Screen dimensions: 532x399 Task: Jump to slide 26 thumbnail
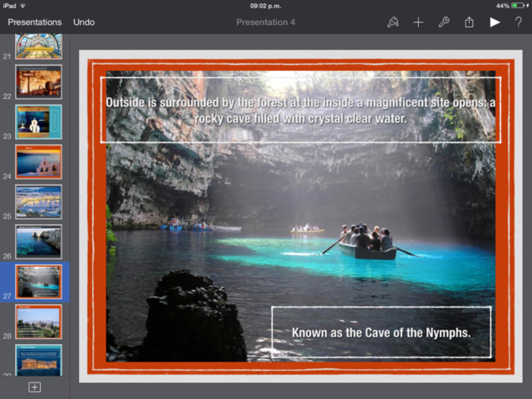pyautogui.click(x=38, y=242)
